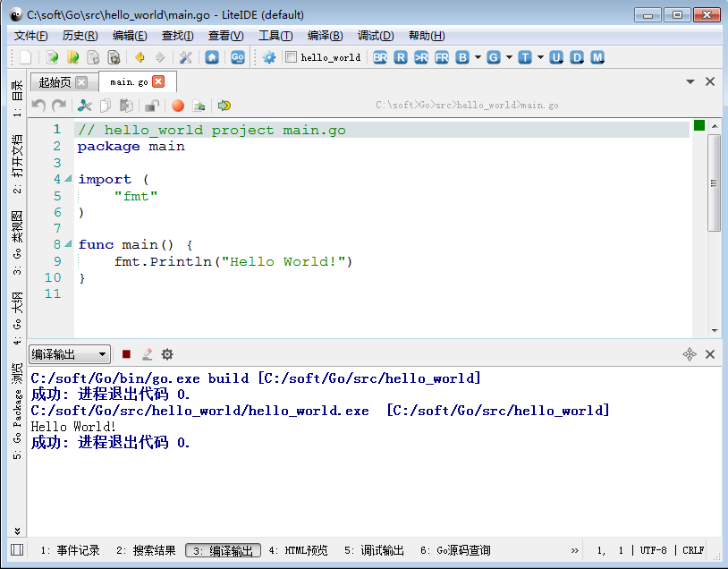Open the 帮助(H) menu
The image size is (728, 569).
pyautogui.click(x=427, y=36)
